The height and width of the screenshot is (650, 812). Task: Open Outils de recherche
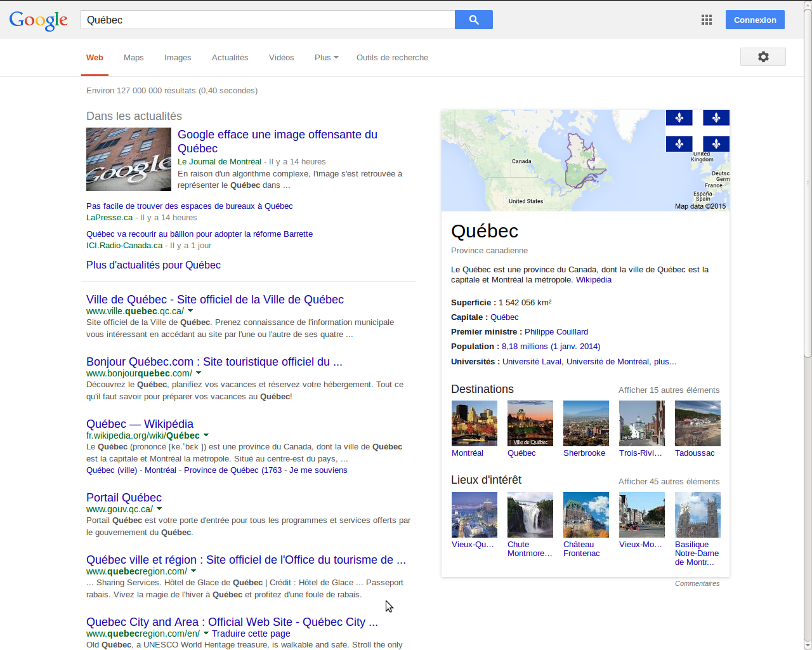click(392, 58)
